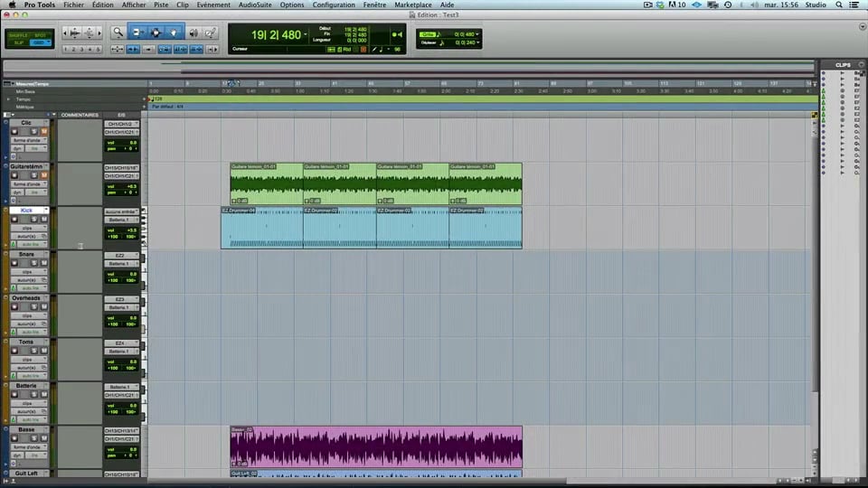Select the Pencil tool
868x488 pixels.
[x=211, y=33]
